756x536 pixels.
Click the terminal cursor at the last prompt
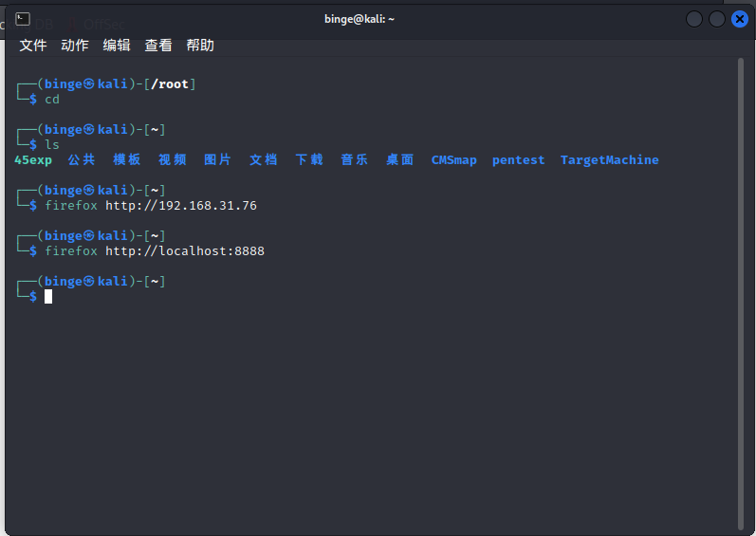pyautogui.click(x=48, y=296)
